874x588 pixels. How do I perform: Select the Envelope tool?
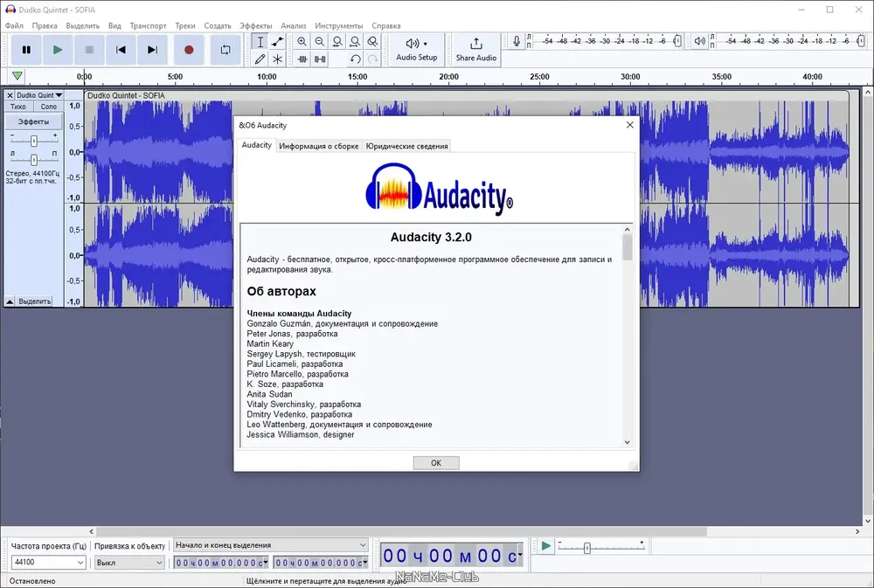(x=277, y=42)
